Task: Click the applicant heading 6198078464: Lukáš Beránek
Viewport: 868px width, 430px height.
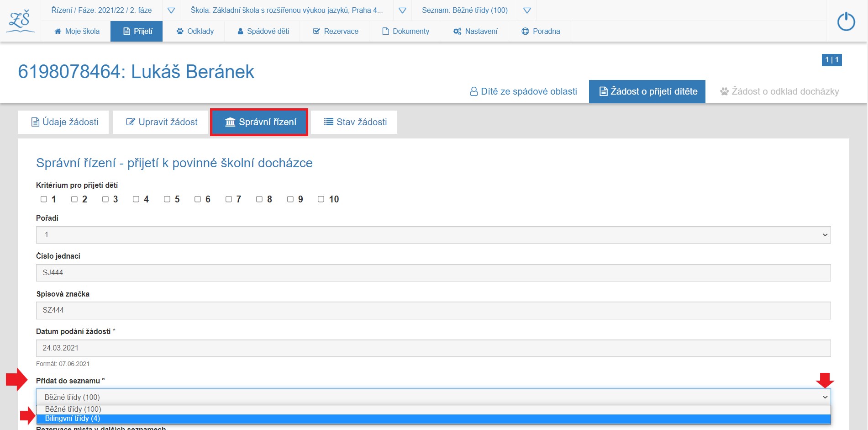Action: click(136, 72)
